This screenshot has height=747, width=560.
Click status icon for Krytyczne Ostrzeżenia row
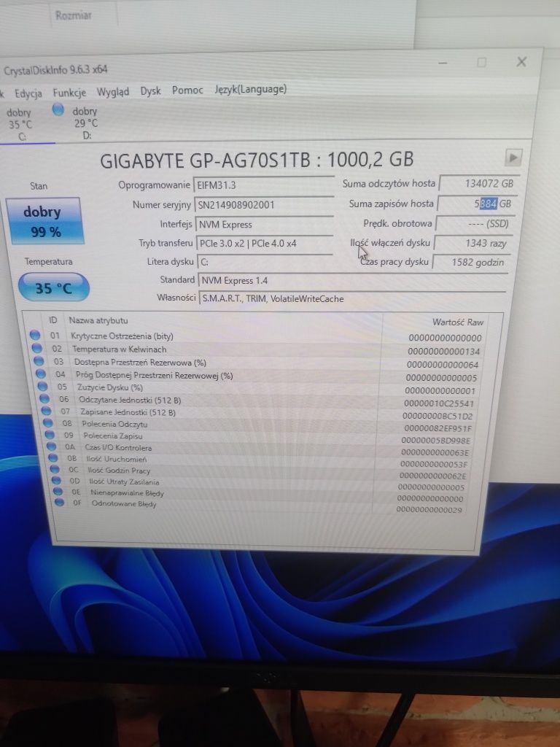point(35,335)
